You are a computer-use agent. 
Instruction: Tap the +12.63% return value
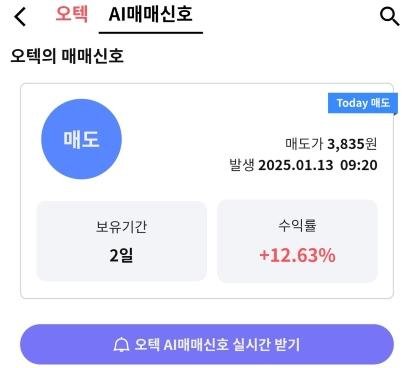click(297, 256)
